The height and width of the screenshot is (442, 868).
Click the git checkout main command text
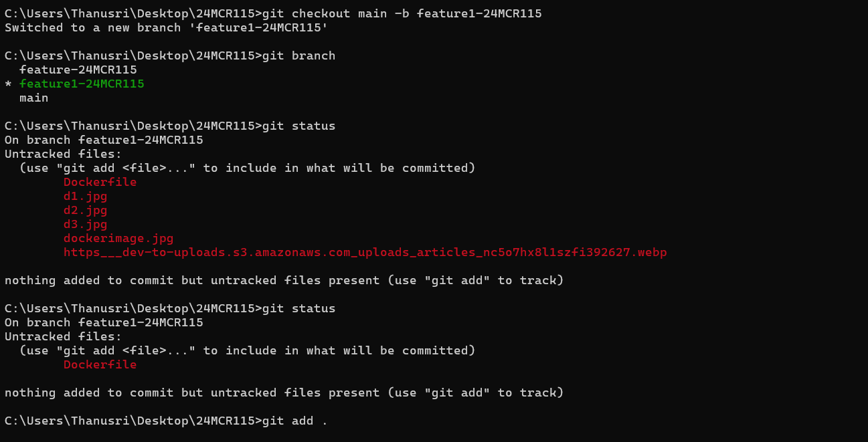pyautogui.click(x=402, y=13)
